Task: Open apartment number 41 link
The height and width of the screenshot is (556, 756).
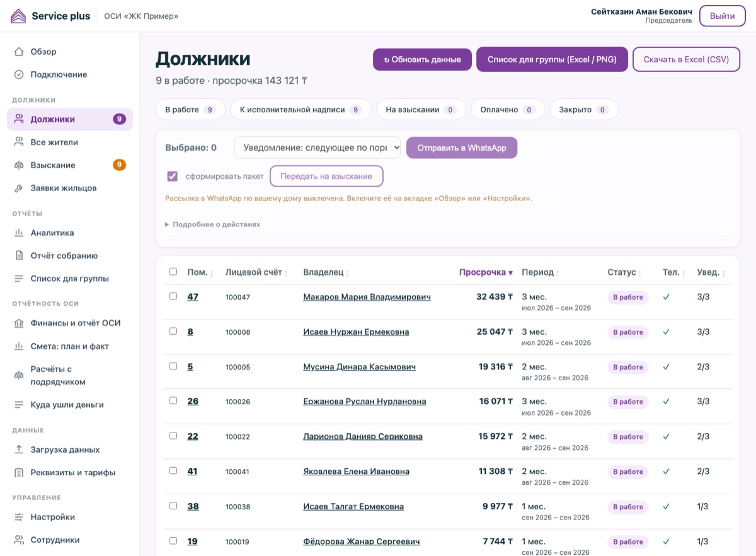Action: click(x=192, y=472)
